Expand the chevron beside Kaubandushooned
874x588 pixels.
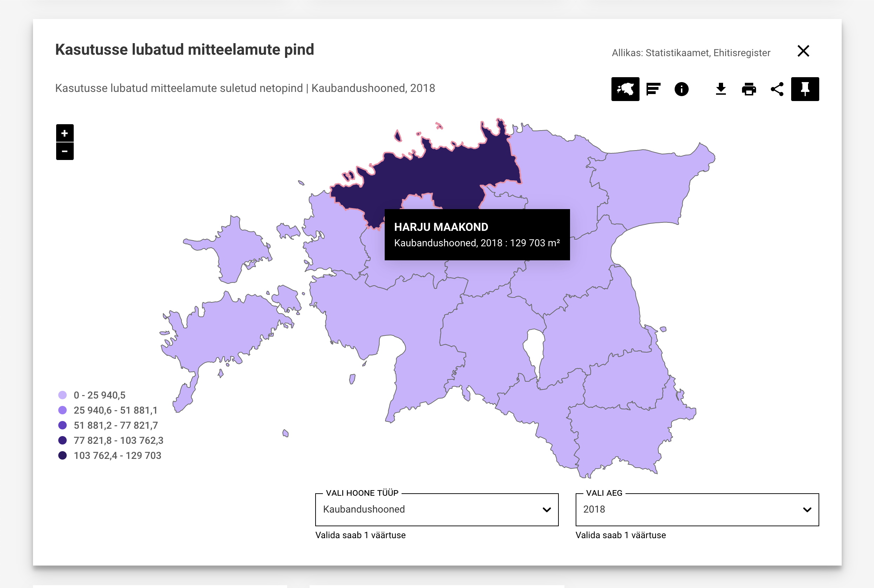click(547, 510)
